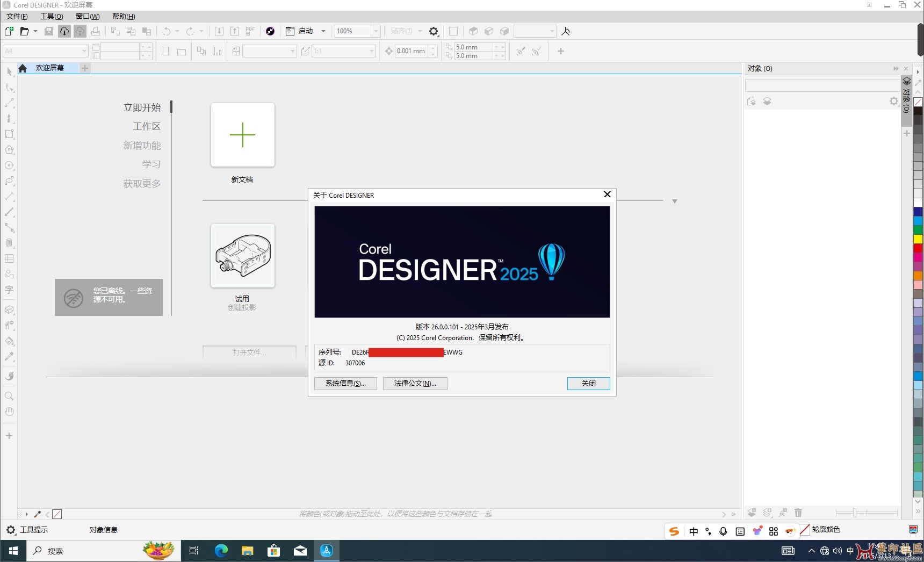Select the Pick arrow tool
924x562 pixels.
coord(9,71)
